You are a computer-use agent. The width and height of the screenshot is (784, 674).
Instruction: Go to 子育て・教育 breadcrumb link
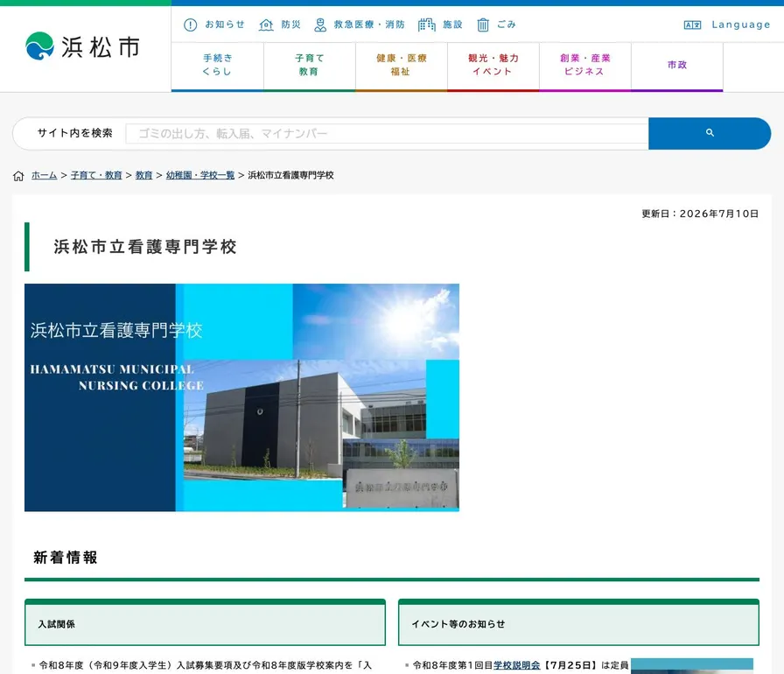96,175
